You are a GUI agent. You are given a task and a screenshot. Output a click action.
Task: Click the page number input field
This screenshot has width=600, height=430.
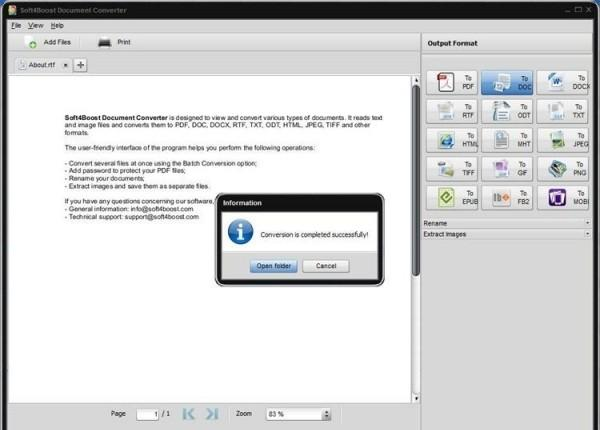coord(147,414)
